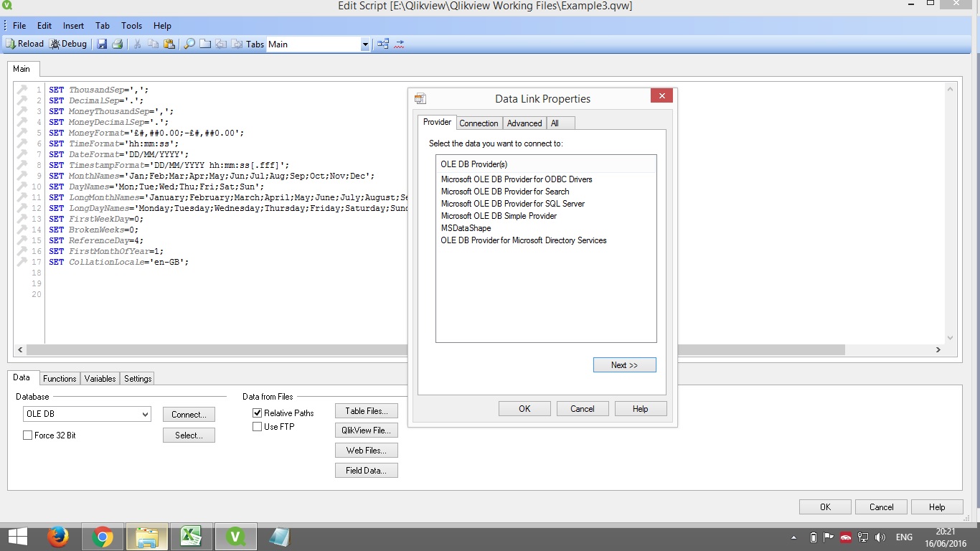
Task: Toggle the Relative Paths checkbox
Action: [x=258, y=413]
